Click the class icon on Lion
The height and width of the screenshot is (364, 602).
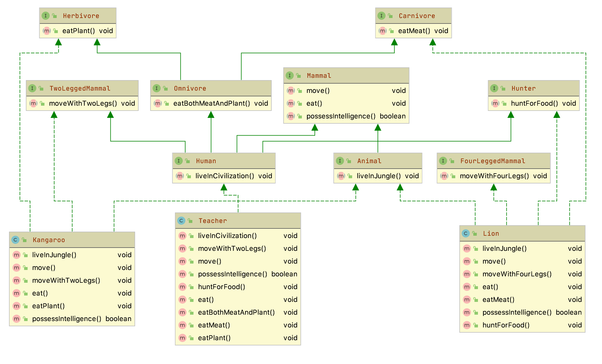(466, 233)
